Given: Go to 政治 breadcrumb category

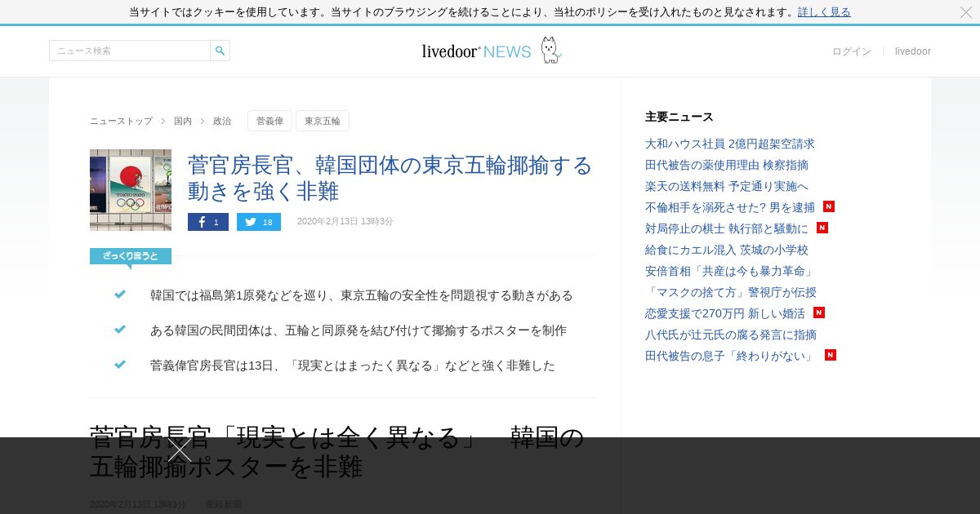Looking at the screenshot, I should 222,121.
